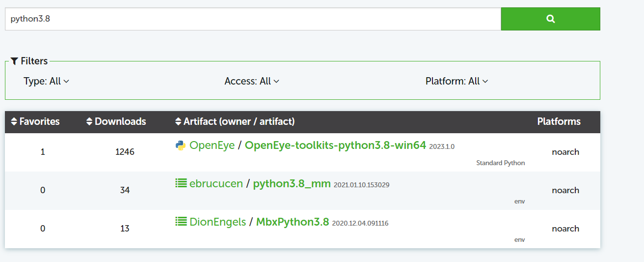Click the Python logo beside OpenEye

click(180, 145)
